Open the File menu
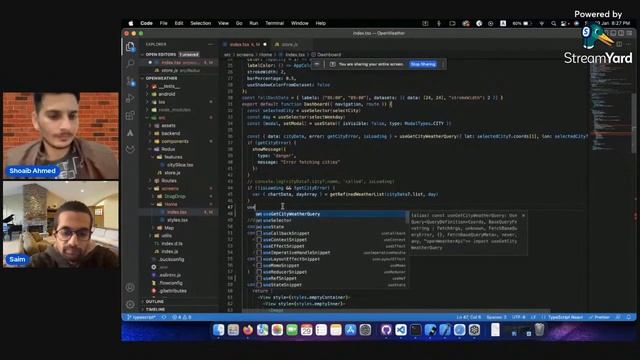Viewport: 640px width, 360px height. (x=163, y=23)
